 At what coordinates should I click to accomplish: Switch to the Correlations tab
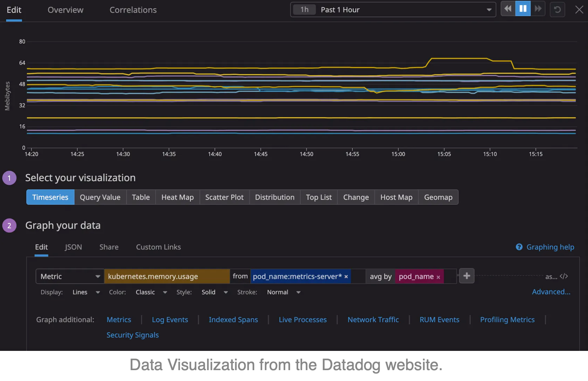pos(133,10)
